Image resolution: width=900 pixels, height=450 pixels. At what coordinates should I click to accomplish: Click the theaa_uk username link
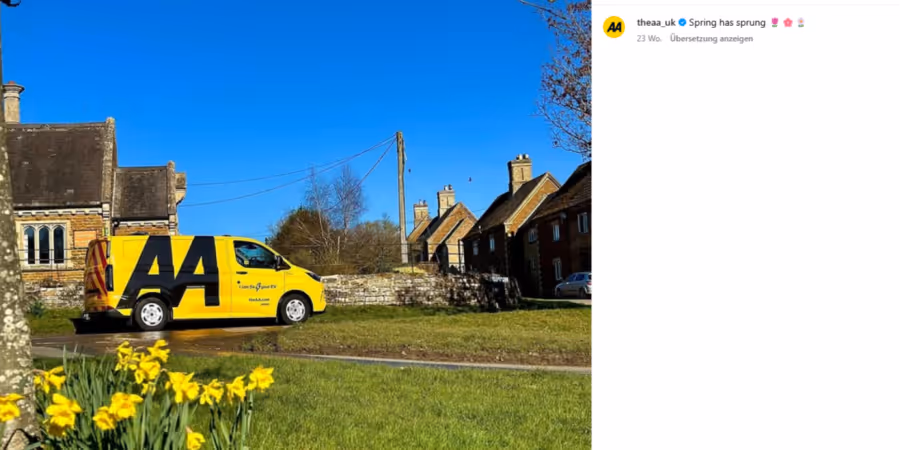656,22
